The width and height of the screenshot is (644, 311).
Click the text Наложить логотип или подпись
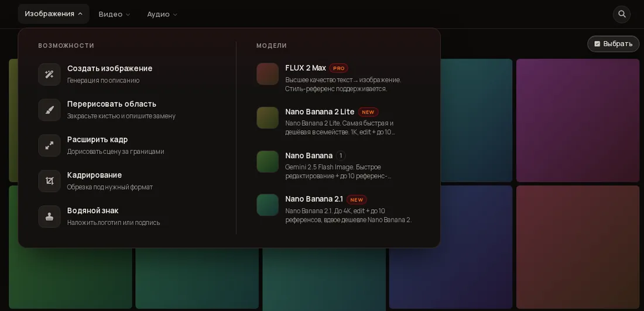point(114,223)
